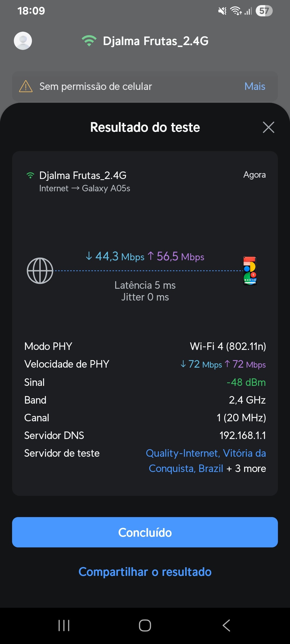Viewport: 290px width, 644px height.
Task: Close the Resultado do teste panel
Action: click(268, 127)
